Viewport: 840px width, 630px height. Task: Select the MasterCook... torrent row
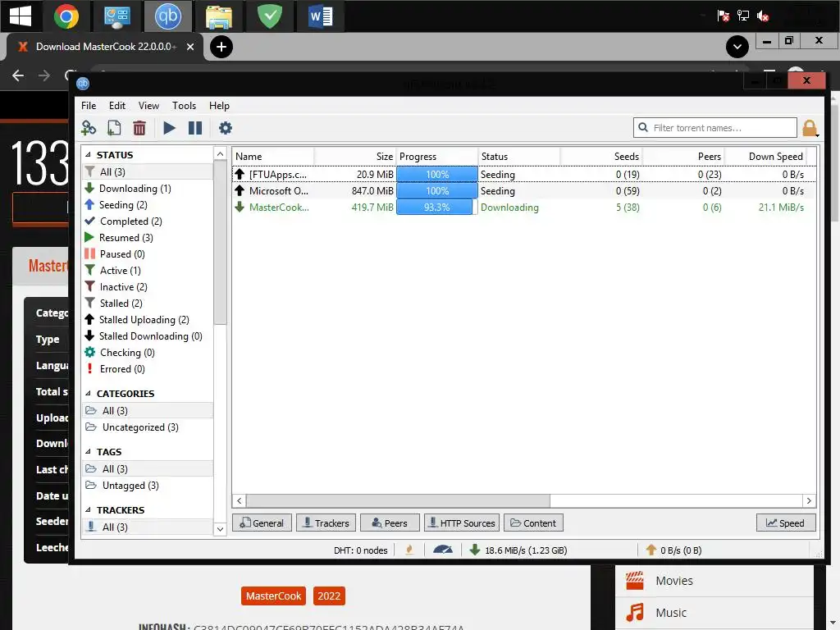(524, 208)
